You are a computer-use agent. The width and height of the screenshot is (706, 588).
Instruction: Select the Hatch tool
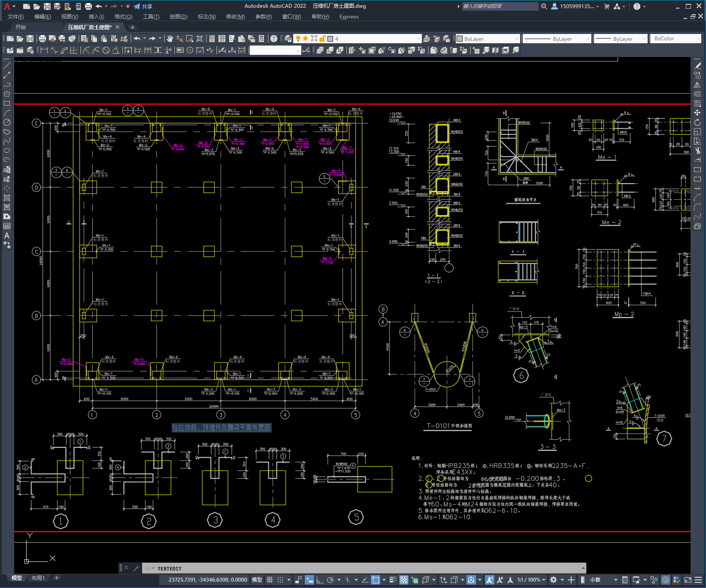6,198
